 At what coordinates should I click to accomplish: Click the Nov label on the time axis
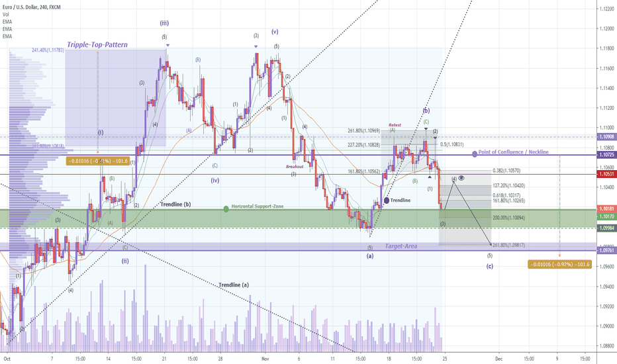click(x=264, y=357)
